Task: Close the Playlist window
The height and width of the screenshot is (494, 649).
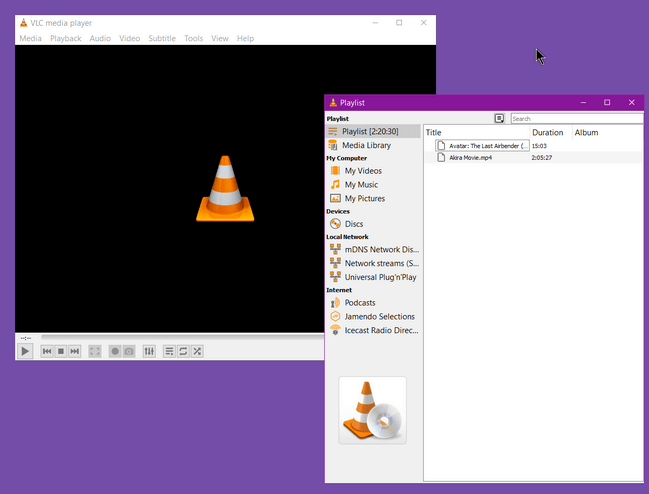Action: click(x=631, y=102)
